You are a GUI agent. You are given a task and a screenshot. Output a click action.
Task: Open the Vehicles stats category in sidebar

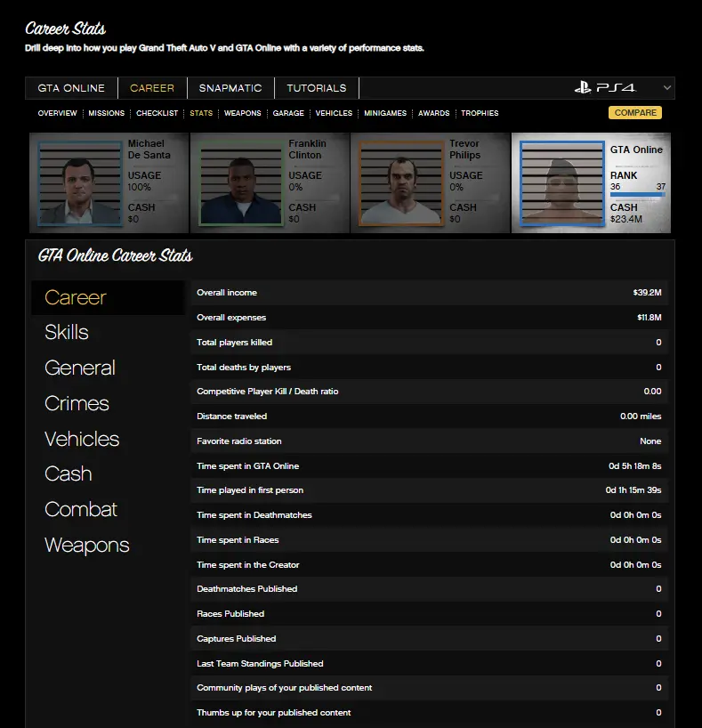[82, 439]
